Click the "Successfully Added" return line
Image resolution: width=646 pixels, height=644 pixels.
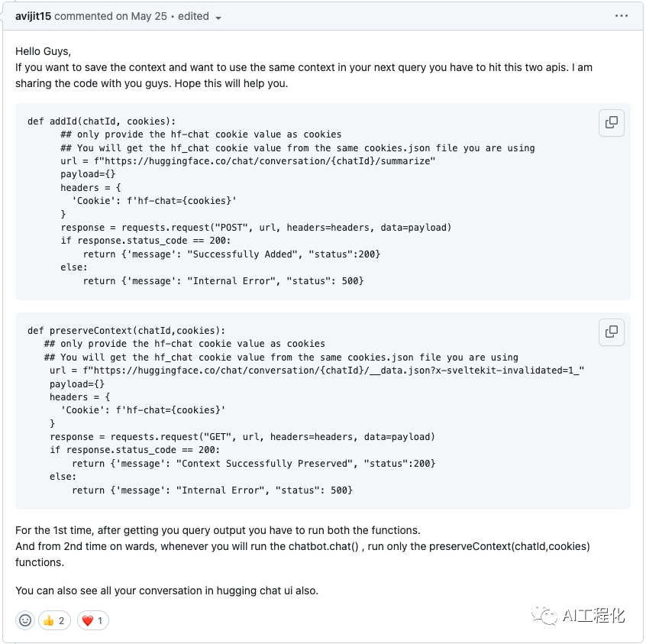(x=231, y=254)
